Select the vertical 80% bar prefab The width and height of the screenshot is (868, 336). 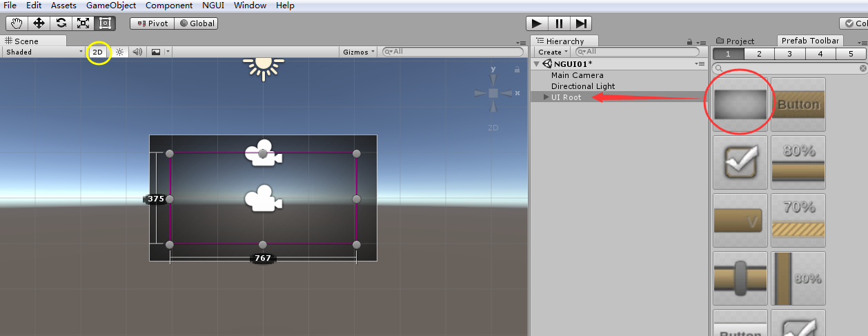tap(798, 278)
